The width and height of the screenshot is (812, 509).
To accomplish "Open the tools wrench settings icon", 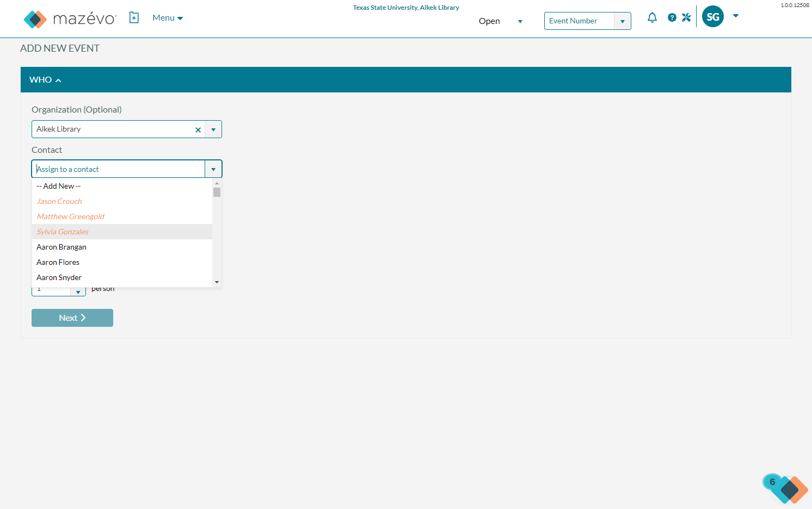I will point(686,17).
